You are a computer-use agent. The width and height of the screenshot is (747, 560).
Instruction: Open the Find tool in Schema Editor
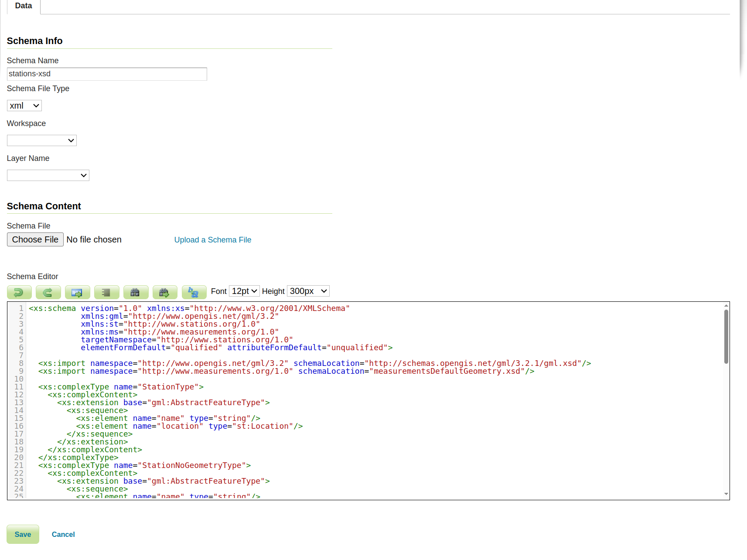pos(136,292)
